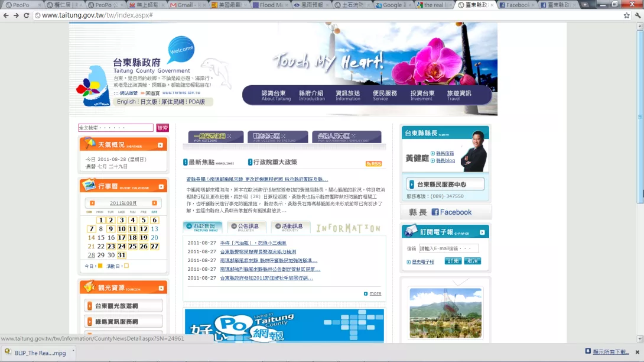Switch to the For Visitor to Taitung tab
Screen dimensions: 644x362
pos(278,137)
